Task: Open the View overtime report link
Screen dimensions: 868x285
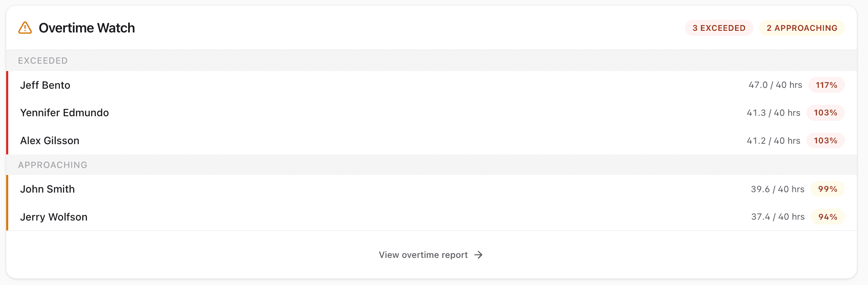Action: [x=423, y=255]
